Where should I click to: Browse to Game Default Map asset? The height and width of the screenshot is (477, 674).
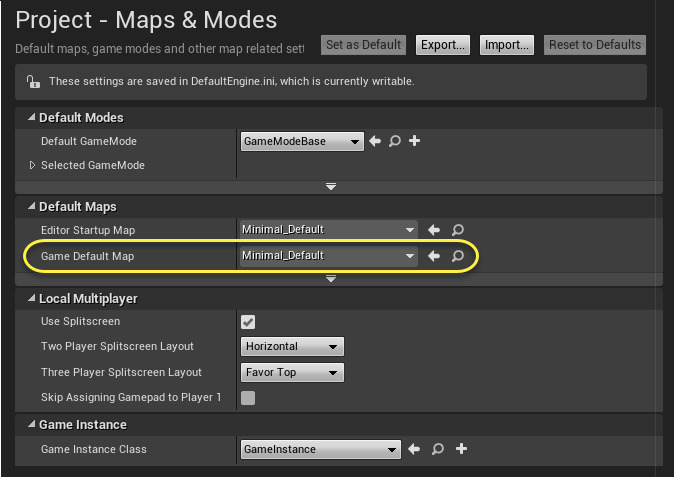point(457,256)
